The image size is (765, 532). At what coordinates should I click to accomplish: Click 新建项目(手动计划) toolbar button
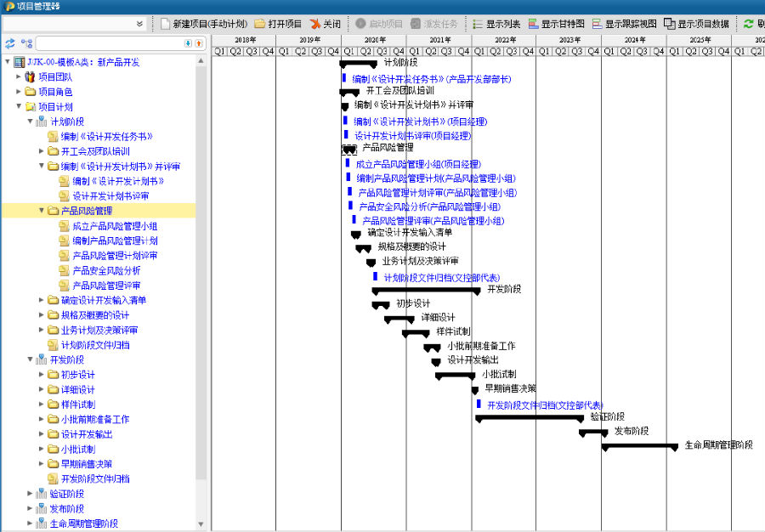(x=204, y=24)
